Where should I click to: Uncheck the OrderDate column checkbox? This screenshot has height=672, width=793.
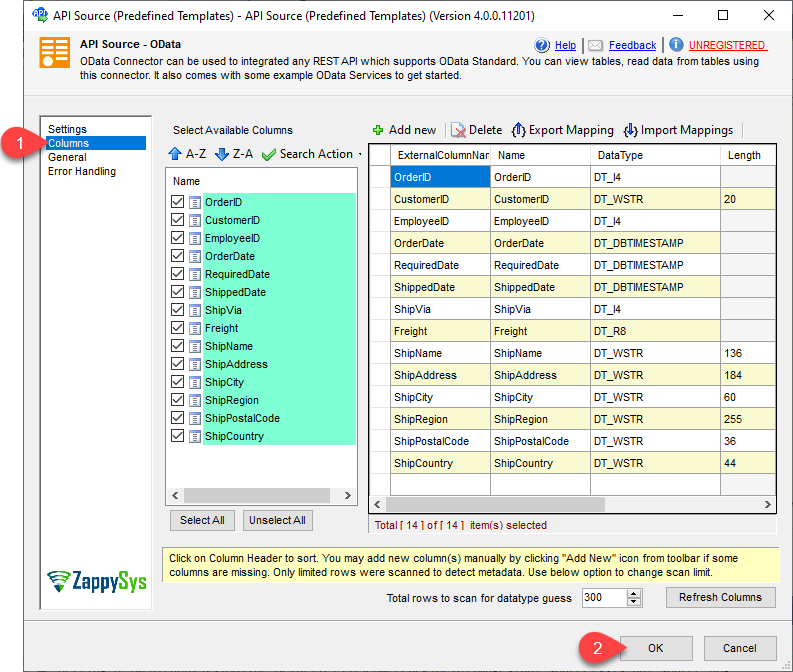pos(178,256)
